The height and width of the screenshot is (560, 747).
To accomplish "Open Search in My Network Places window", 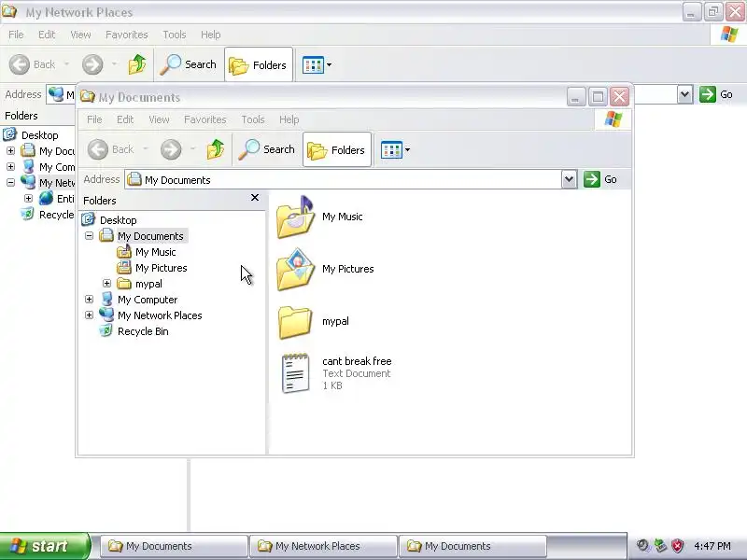I will pos(189,64).
